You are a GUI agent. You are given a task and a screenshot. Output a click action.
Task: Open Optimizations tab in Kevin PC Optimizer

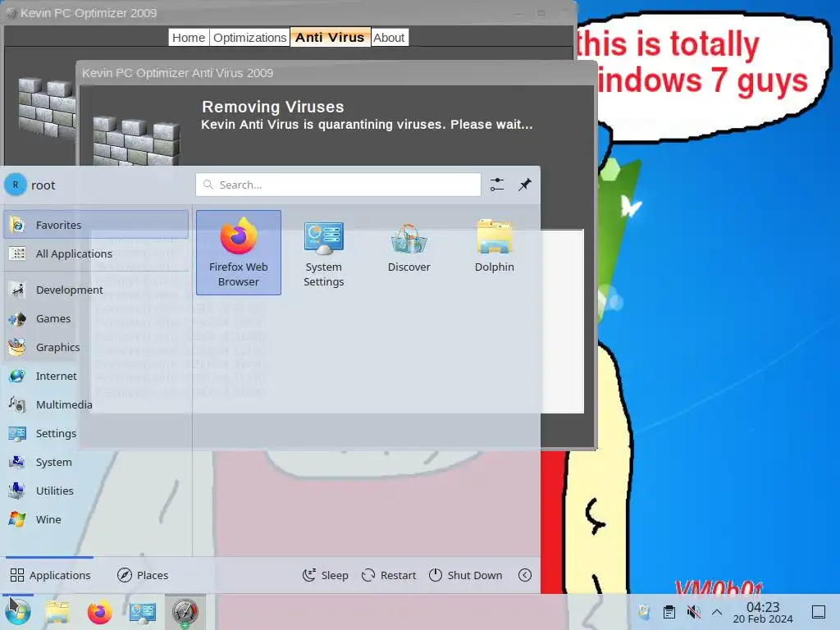pyautogui.click(x=249, y=38)
